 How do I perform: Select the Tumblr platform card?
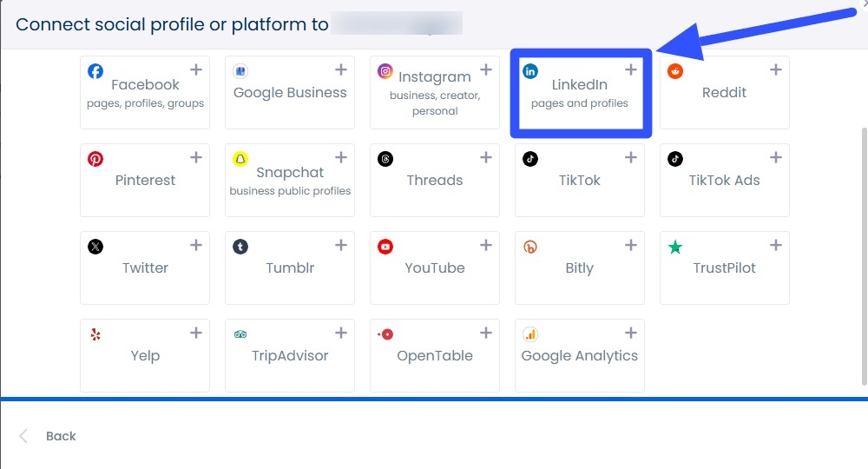coord(290,268)
